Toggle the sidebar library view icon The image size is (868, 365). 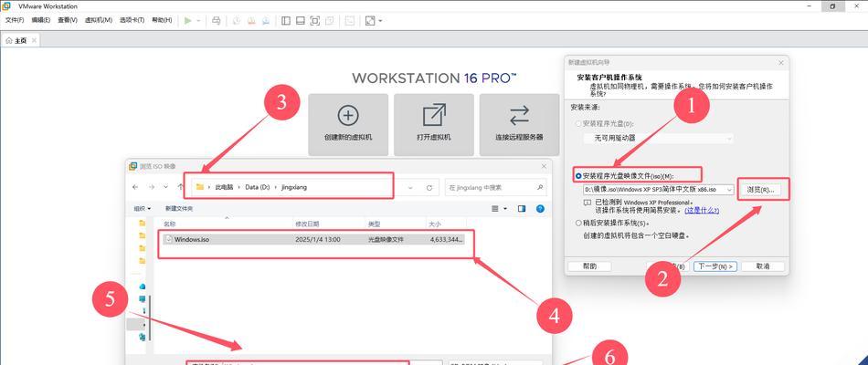click(x=286, y=20)
